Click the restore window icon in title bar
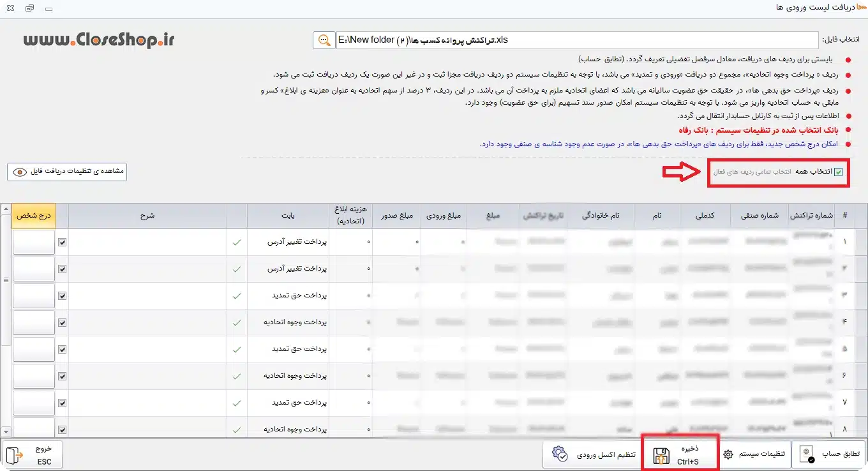868x471 pixels. point(30,9)
